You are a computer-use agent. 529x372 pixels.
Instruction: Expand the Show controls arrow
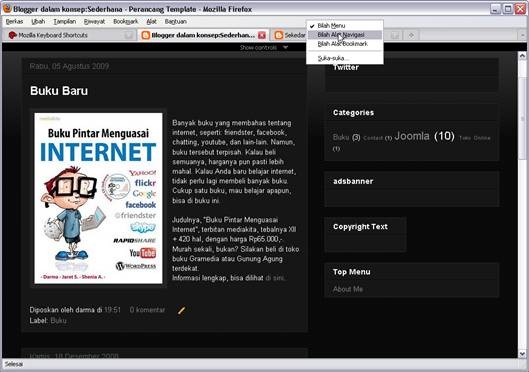[285, 48]
